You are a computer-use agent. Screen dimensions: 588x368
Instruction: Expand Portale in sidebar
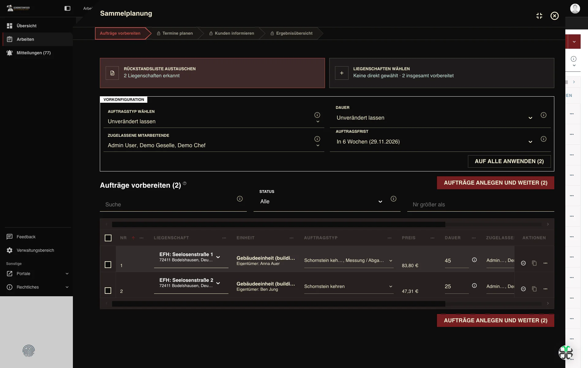tap(37, 274)
